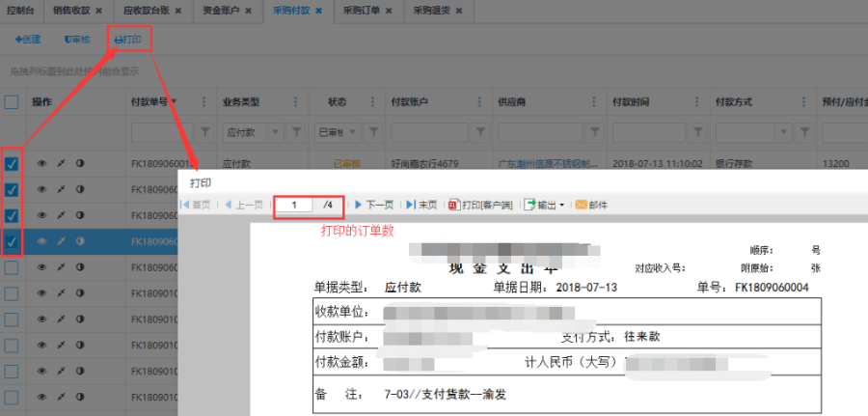The height and width of the screenshot is (416, 868).
Task: Click the page number input field
Action: pos(295,205)
